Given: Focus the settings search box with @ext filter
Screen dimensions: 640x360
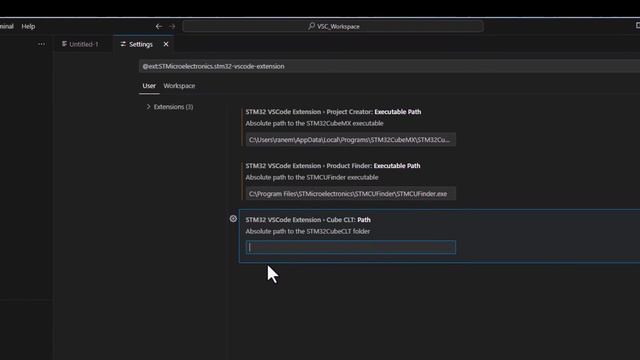Looking at the screenshot, I should pyautogui.click(x=389, y=66).
